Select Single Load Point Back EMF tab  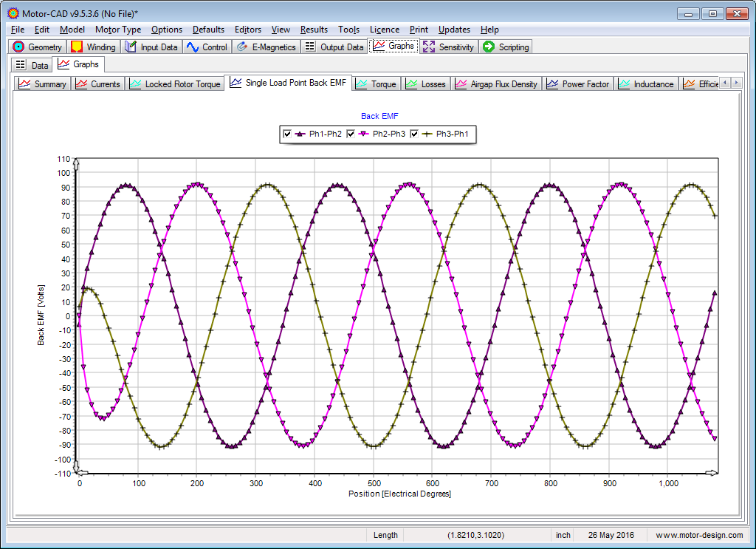pos(289,83)
